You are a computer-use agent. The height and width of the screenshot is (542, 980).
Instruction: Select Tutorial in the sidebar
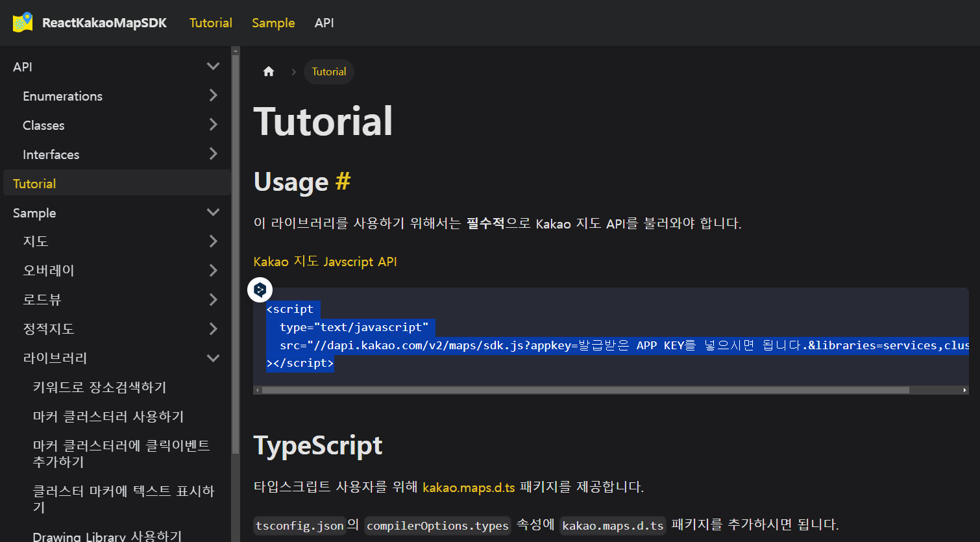(x=117, y=183)
